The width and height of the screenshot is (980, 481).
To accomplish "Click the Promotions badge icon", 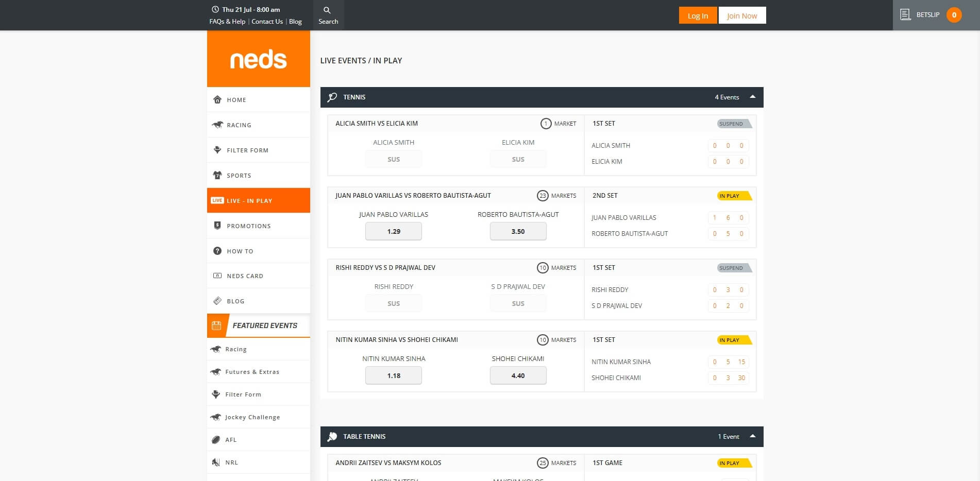I will 217,226.
